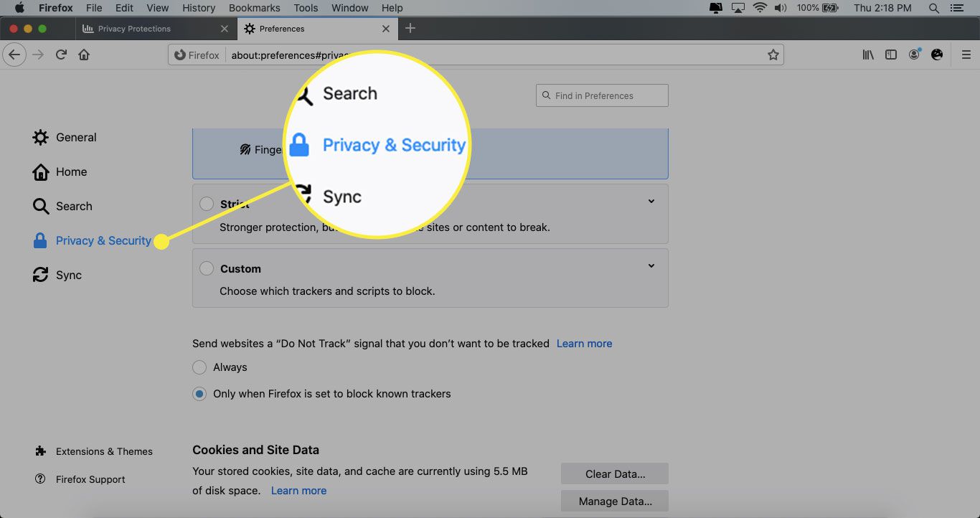Viewport: 980px width, 518px height.
Task: Go back with the back arrow
Action: [x=14, y=55]
